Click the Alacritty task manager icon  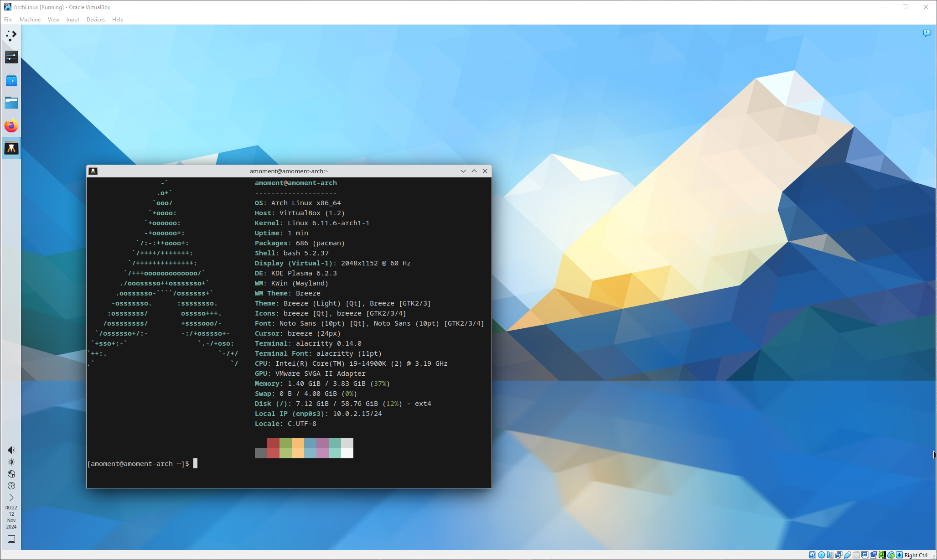[x=11, y=148]
